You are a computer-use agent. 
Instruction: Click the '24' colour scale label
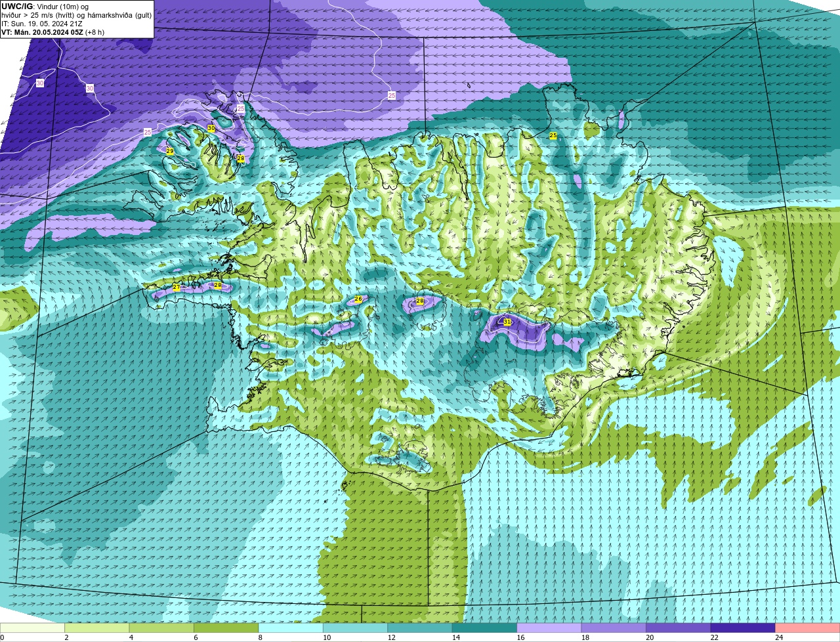point(779,637)
